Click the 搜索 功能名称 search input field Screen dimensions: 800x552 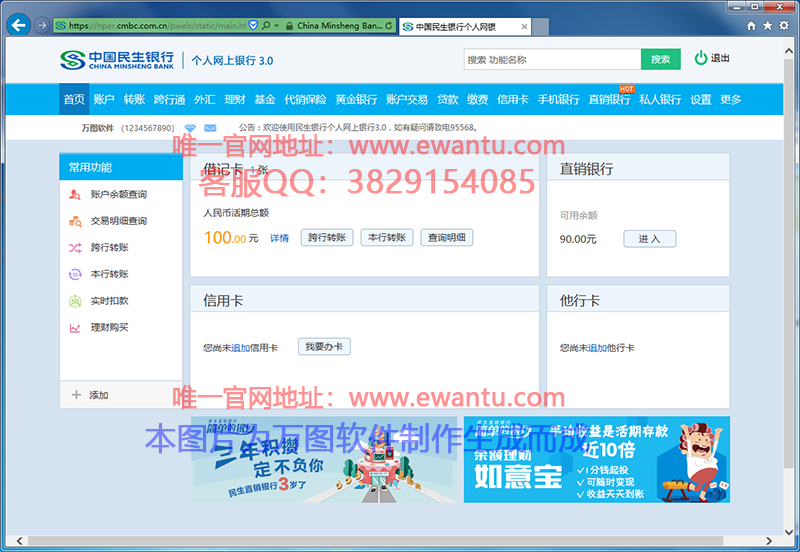552,60
